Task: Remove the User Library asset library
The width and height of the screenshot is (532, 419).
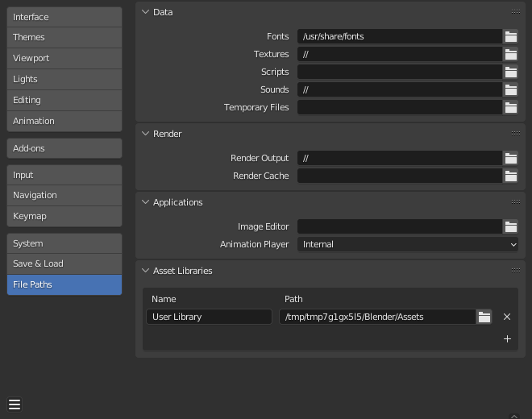Action: (x=507, y=317)
